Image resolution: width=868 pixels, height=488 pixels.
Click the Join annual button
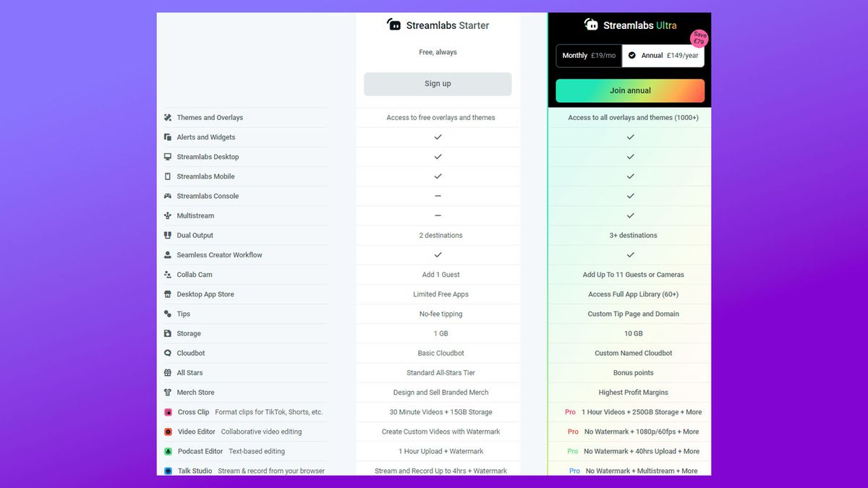point(629,90)
